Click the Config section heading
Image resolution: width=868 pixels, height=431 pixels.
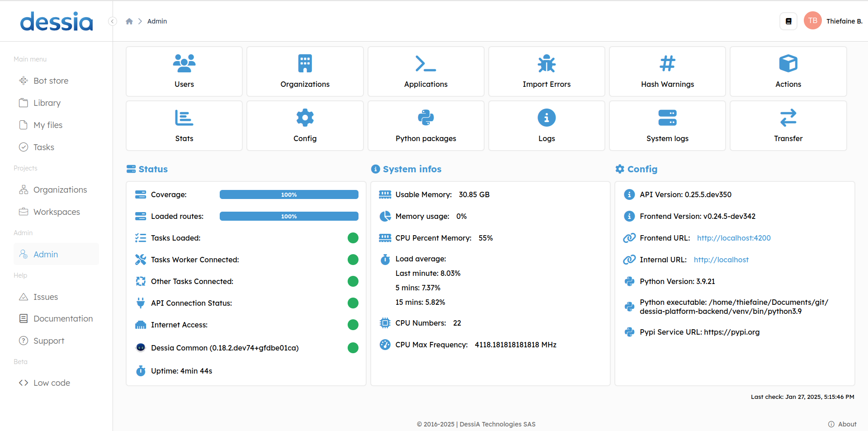[x=637, y=169]
